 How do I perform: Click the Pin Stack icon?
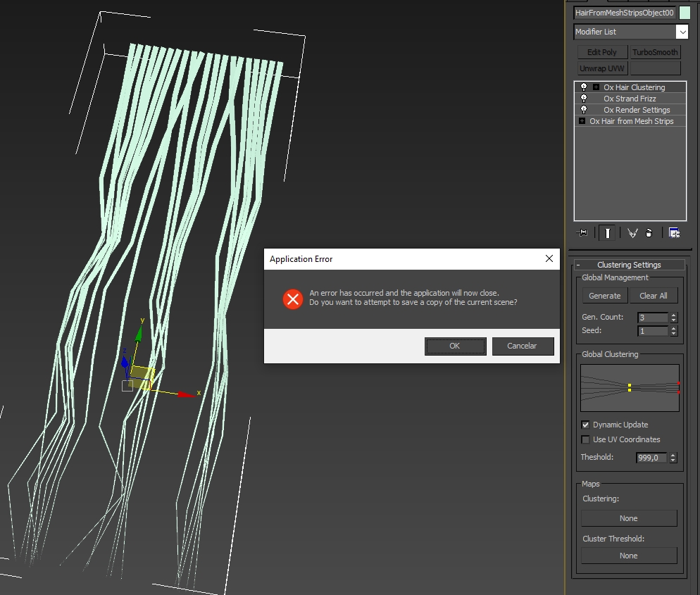[583, 233]
